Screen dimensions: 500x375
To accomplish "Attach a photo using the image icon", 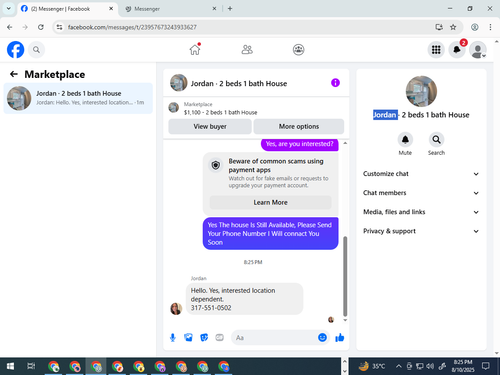I will [188, 338].
